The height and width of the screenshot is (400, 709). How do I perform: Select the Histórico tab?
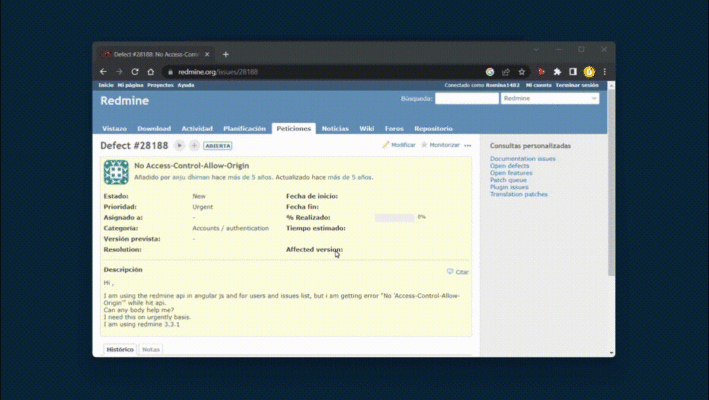(x=120, y=349)
